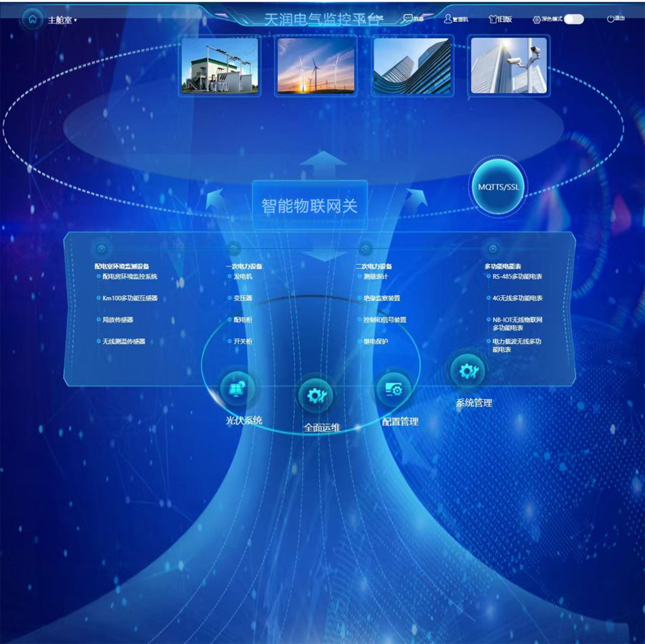Screen dimensions: 645x644
Task: Click the home icon in the top-left corner
Action: (32, 19)
